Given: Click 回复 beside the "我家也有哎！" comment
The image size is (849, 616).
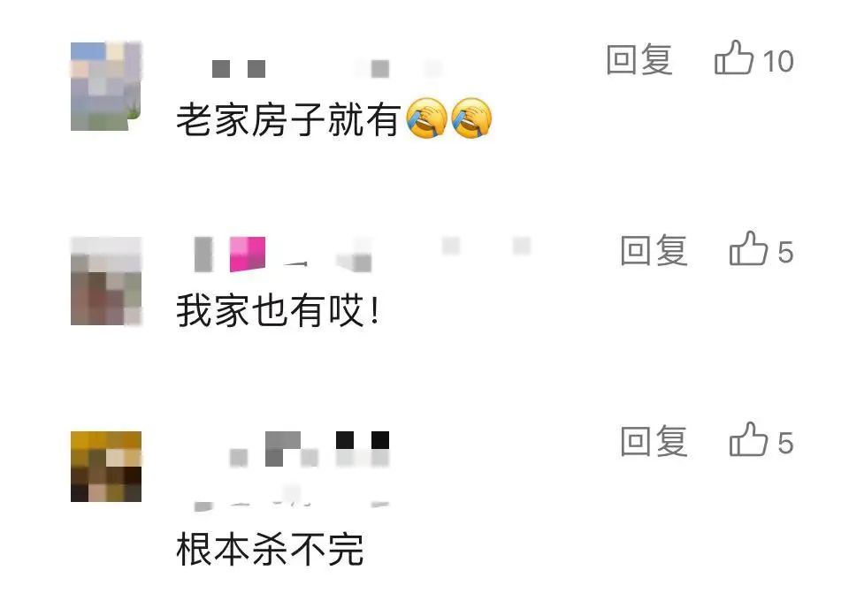Looking at the screenshot, I should pos(654,250).
